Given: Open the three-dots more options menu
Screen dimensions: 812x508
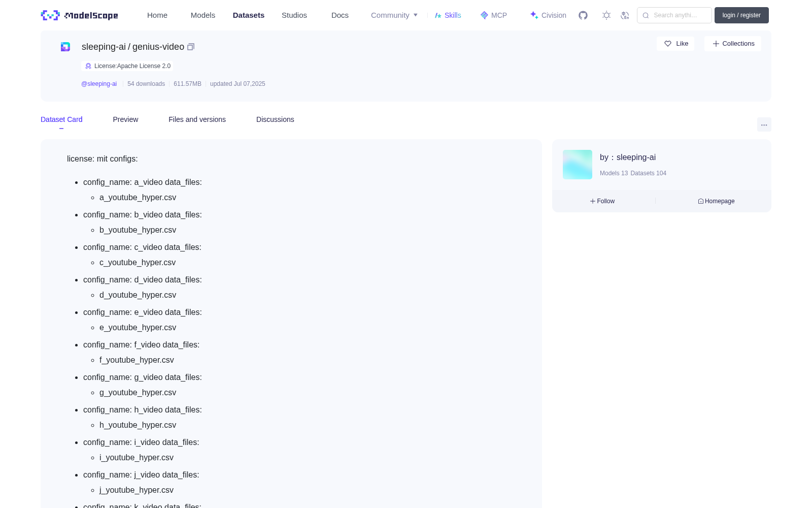Looking at the screenshot, I should coord(764,124).
